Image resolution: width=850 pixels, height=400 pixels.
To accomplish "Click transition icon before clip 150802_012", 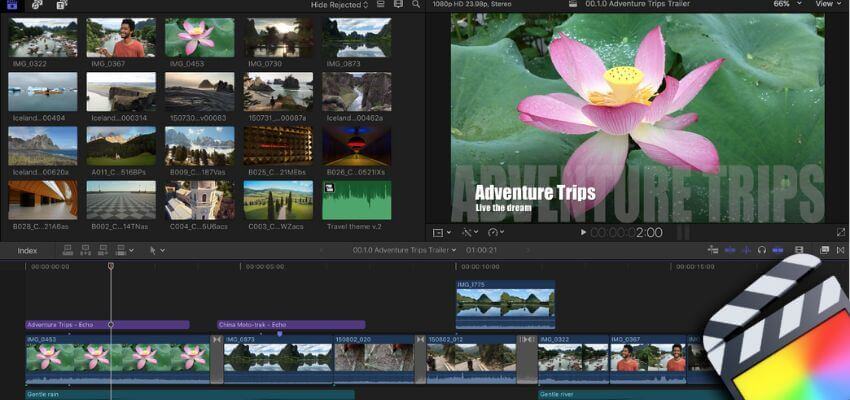I will point(421,339).
